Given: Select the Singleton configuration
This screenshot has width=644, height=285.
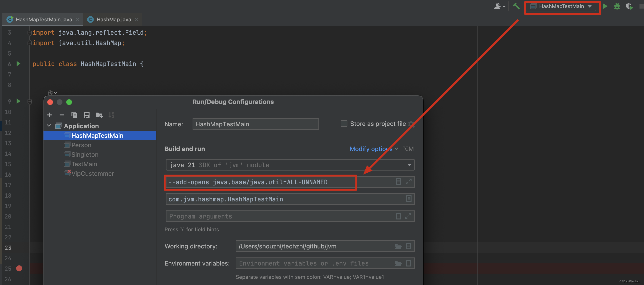Looking at the screenshot, I should [x=85, y=155].
